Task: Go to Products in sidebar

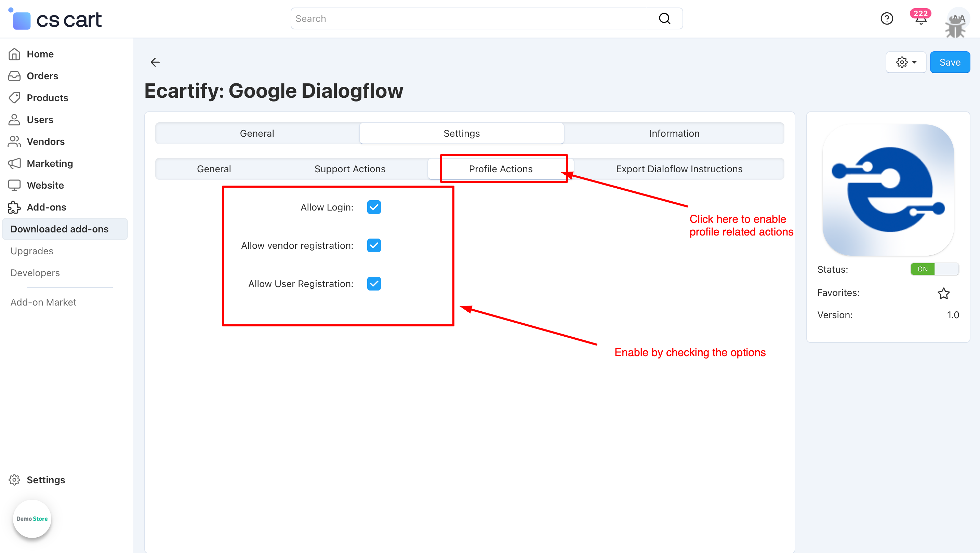Action: (x=47, y=98)
